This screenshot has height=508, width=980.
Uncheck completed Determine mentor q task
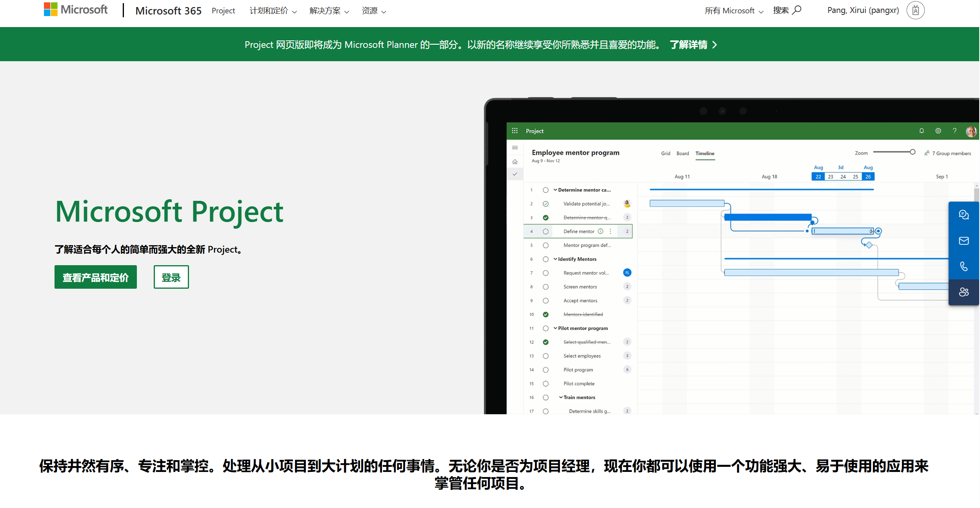coord(545,217)
